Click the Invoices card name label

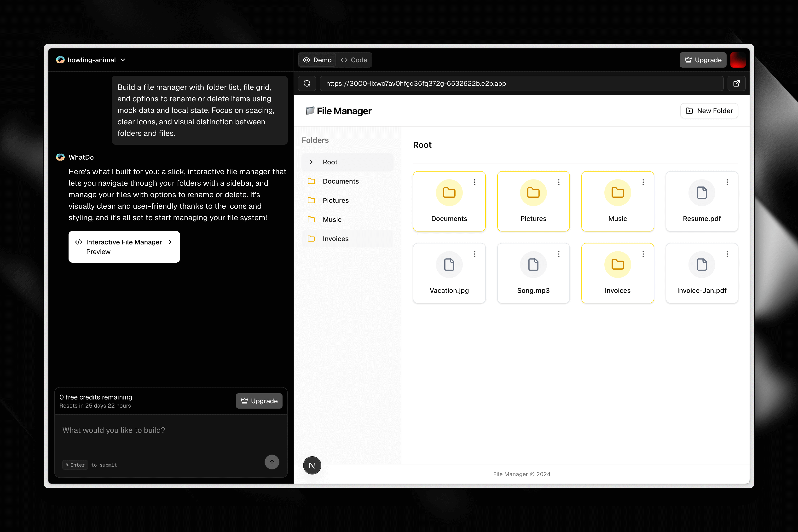(618, 290)
